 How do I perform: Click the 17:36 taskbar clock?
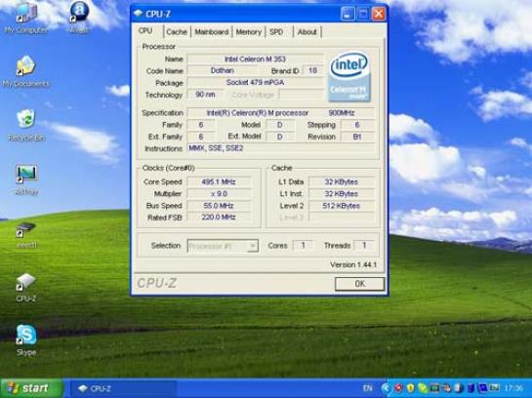pos(513,388)
